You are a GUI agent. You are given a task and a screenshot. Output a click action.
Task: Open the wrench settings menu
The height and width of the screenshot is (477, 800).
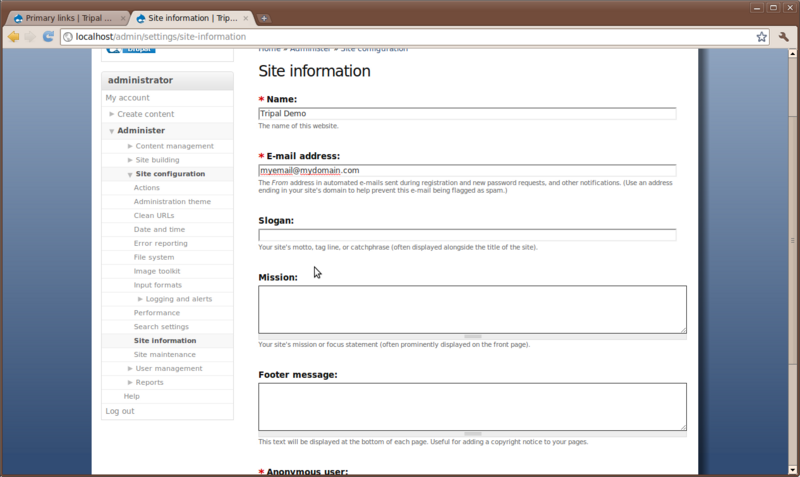pyautogui.click(x=784, y=37)
